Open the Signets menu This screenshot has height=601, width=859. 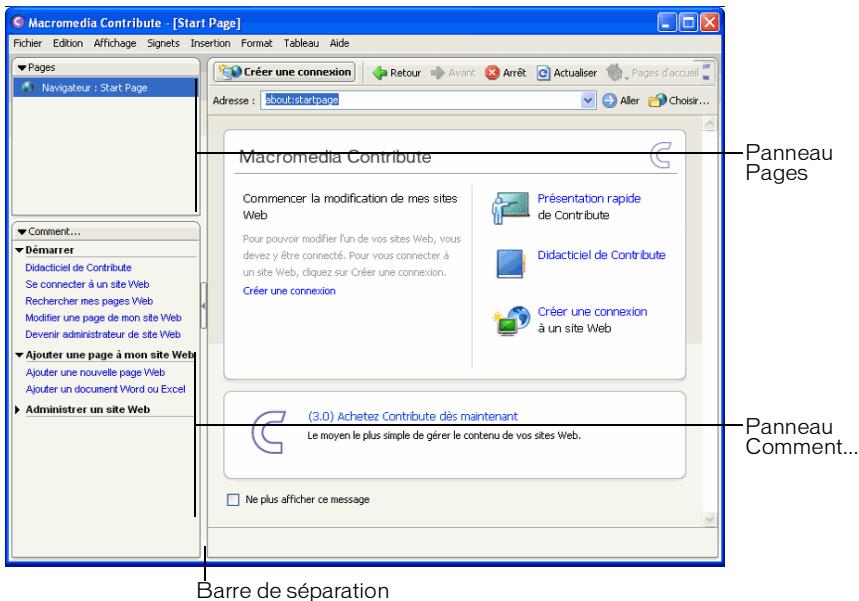coord(163,43)
